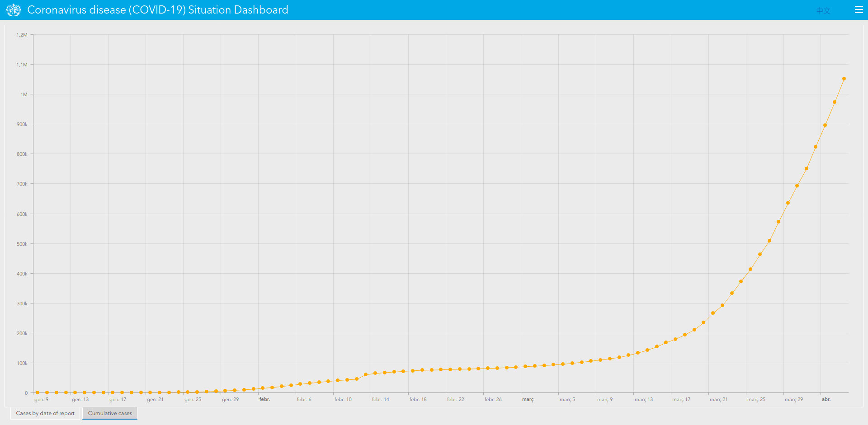Click the 'gen. 17' x-axis label

point(118,399)
